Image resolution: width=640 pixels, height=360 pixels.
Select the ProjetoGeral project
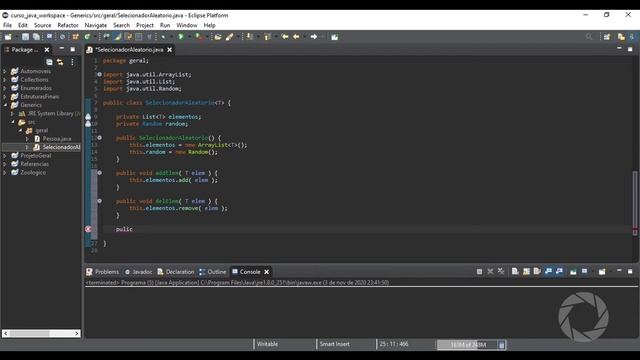[36, 156]
